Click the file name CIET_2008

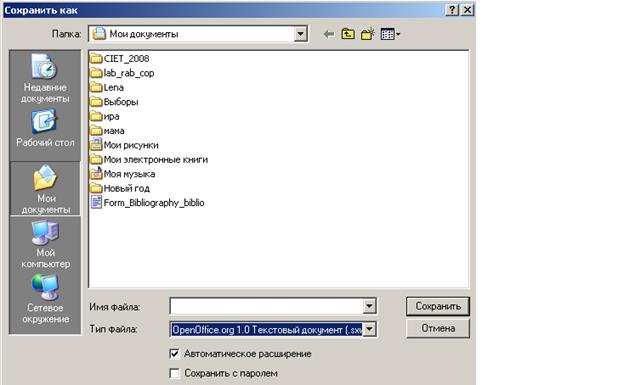pyautogui.click(x=127, y=59)
